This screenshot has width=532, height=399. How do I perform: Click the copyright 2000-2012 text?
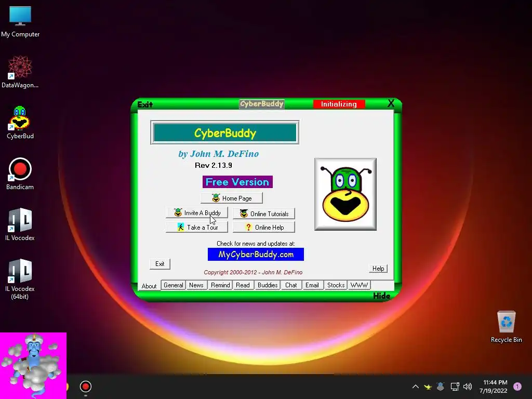click(253, 272)
